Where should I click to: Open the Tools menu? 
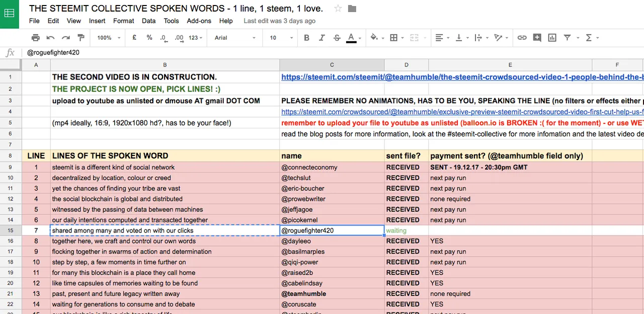pos(171,21)
